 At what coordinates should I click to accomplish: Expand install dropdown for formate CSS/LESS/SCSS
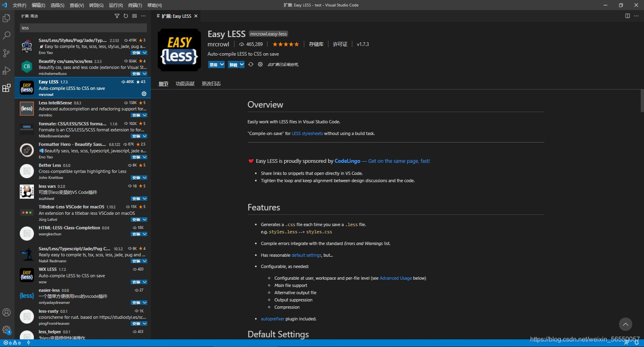pyautogui.click(x=144, y=136)
